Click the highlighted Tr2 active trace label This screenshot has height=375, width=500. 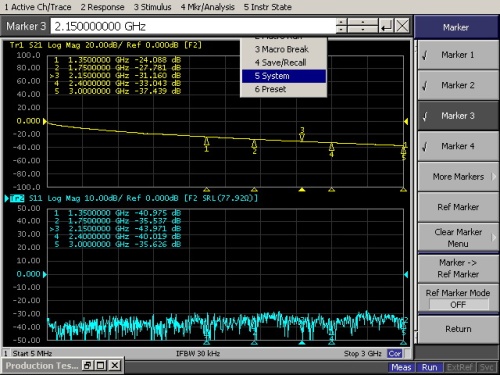point(17,198)
